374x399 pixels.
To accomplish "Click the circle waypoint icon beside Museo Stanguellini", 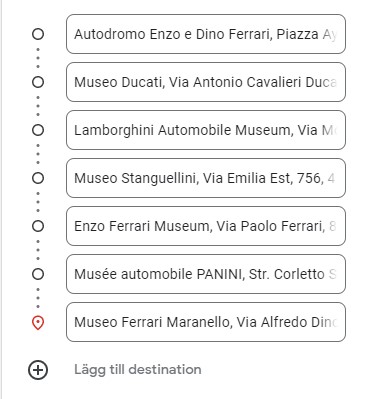I will click(38, 178).
